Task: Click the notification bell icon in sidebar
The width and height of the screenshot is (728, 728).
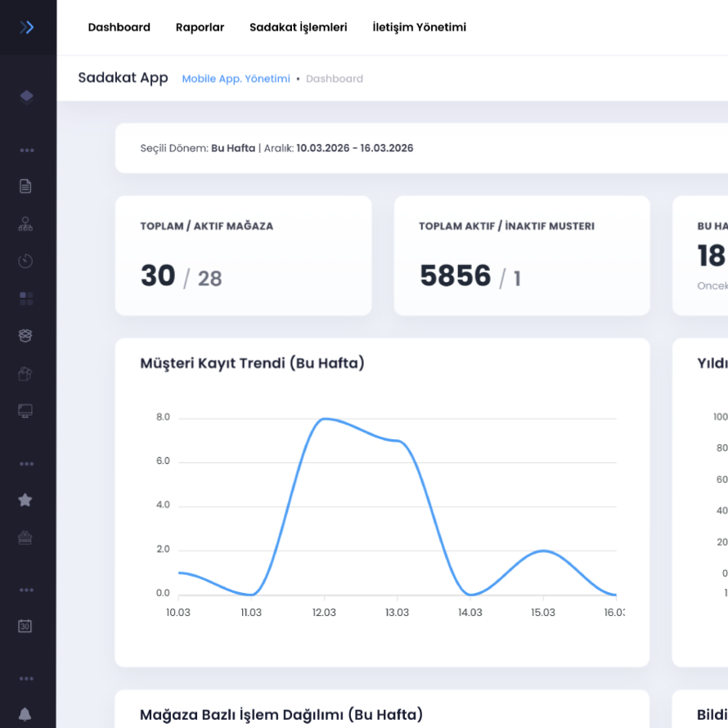Action: (x=25, y=715)
